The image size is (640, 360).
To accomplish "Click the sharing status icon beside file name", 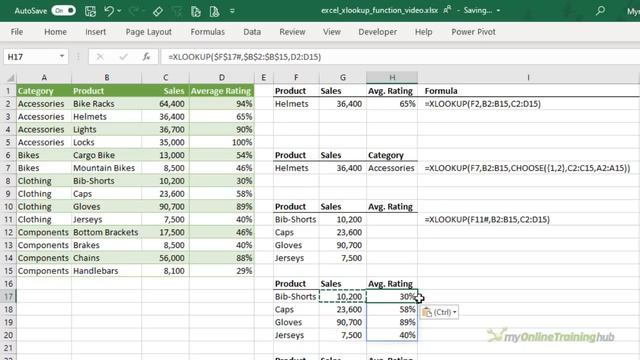I will pyautogui.click(x=447, y=10).
